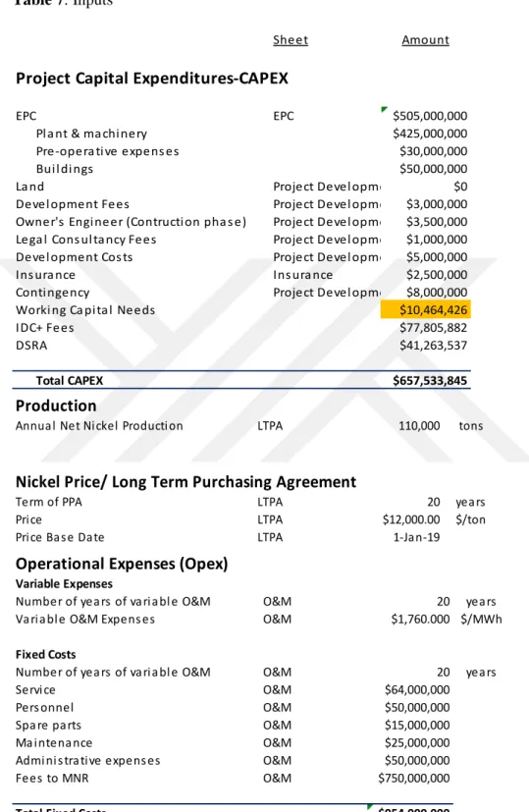Select the IDC+ Fees value $77,805,882

point(433,328)
